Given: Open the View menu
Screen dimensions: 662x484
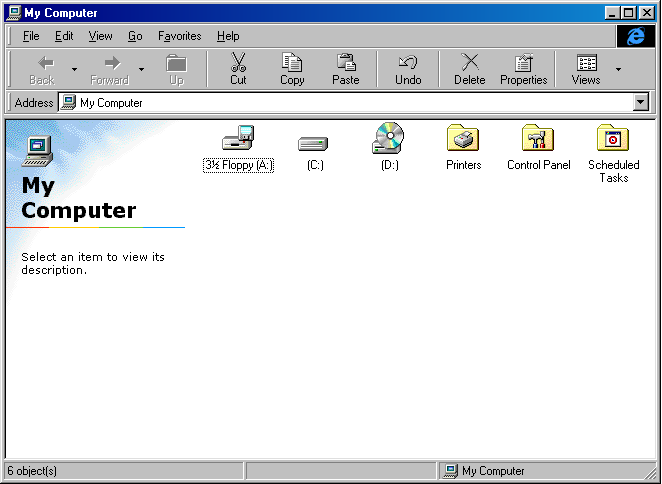Looking at the screenshot, I should (x=100, y=36).
